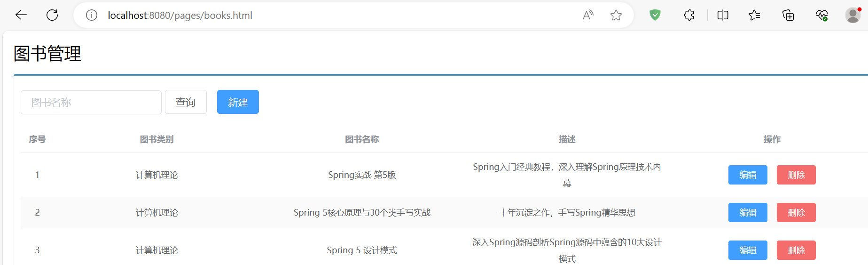
Task: Open Browser essentials heart icon
Action: pyautogui.click(x=821, y=15)
